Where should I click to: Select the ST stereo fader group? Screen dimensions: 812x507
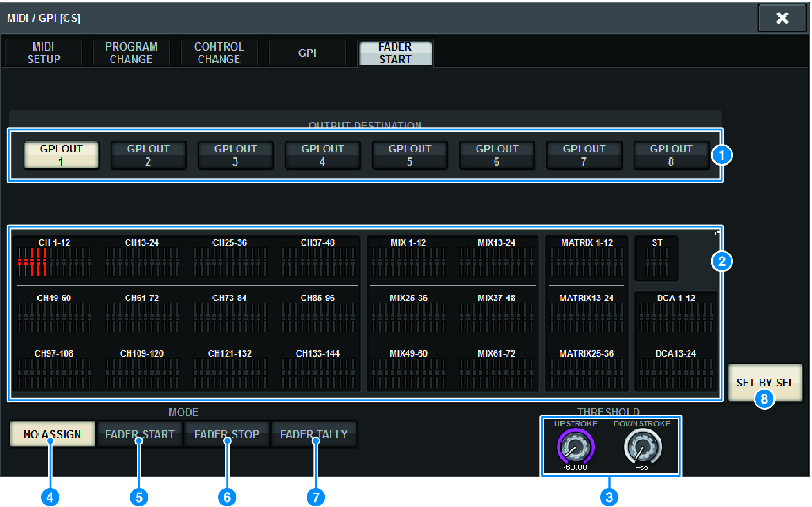click(x=656, y=258)
